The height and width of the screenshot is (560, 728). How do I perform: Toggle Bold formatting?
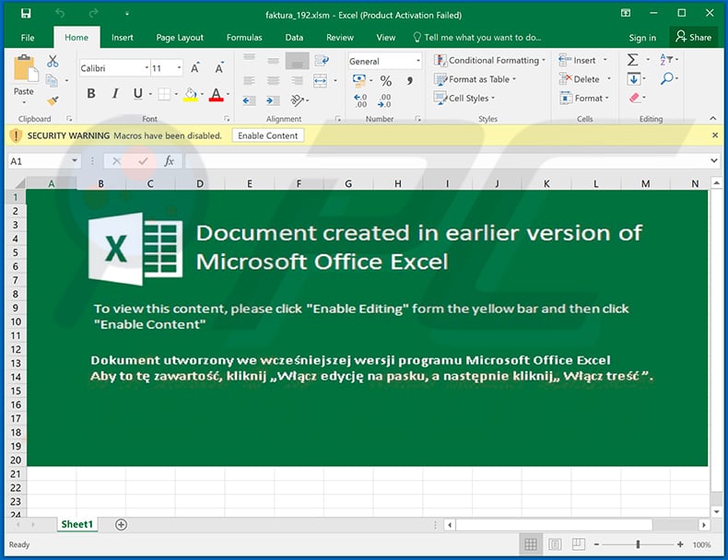click(90, 94)
